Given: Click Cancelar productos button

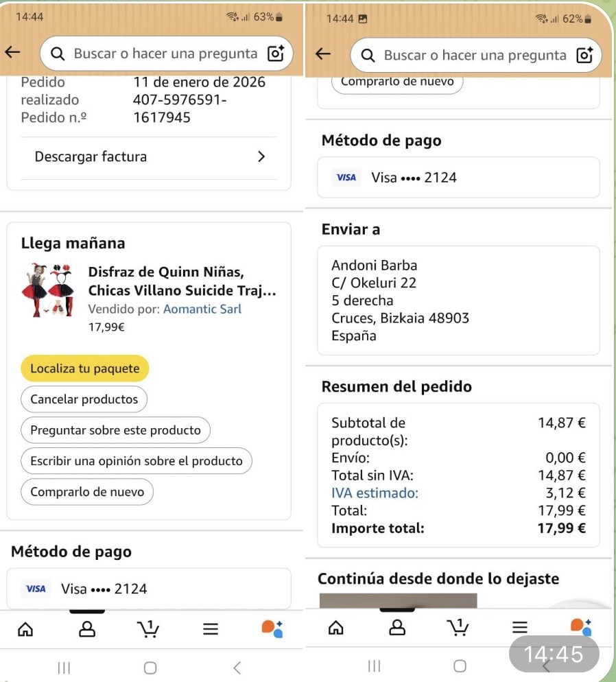Looking at the screenshot, I should click(x=84, y=399).
